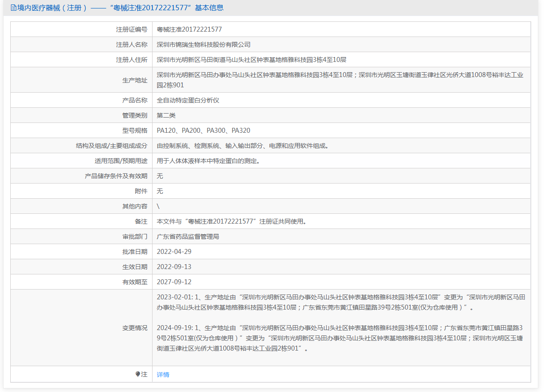Click approving body 广东省药品监督管理局
Screen dimensions: 549x392
click(x=188, y=237)
